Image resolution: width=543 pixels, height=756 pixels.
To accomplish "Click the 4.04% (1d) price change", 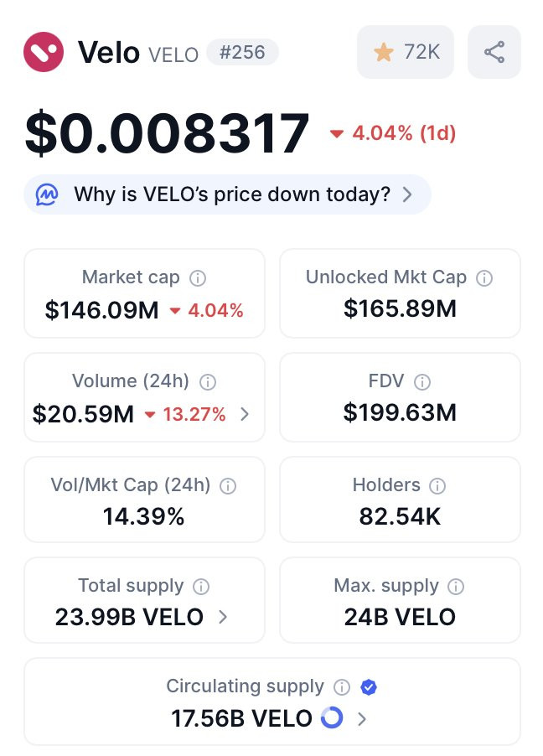I will (x=393, y=133).
